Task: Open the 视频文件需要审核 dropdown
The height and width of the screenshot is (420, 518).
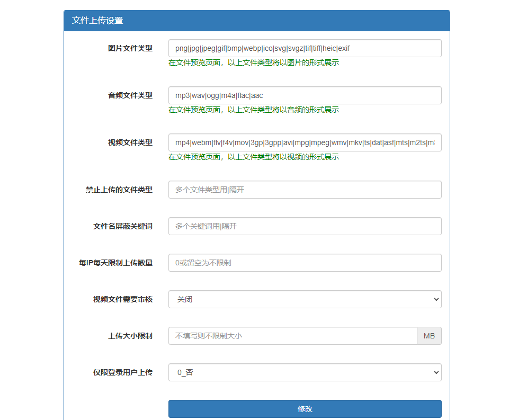Action: [x=305, y=299]
